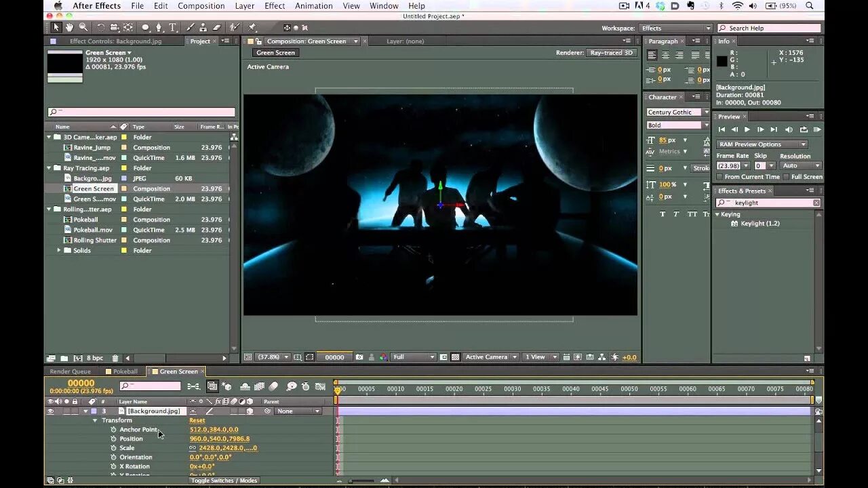Mute audio in Preview panel
The width and height of the screenshot is (868, 488).
click(789, 129)
